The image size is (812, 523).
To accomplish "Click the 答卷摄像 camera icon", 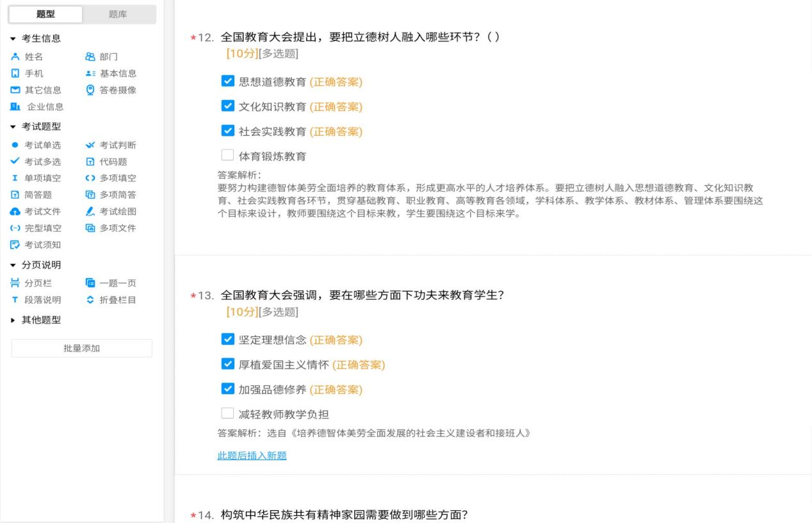I will pos(90,90).
